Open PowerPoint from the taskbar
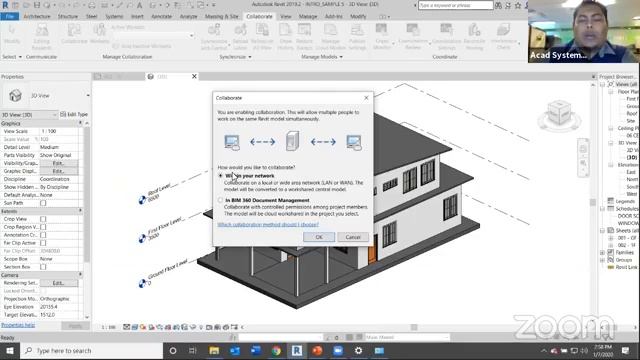This screenshot has height=360, width=640. point(317,350)
